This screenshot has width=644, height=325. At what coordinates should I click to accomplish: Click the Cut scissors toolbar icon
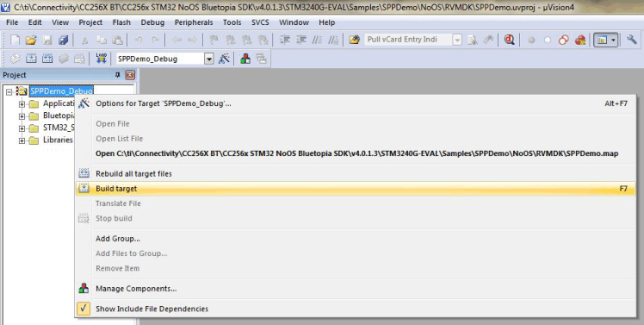coord(84,40)
